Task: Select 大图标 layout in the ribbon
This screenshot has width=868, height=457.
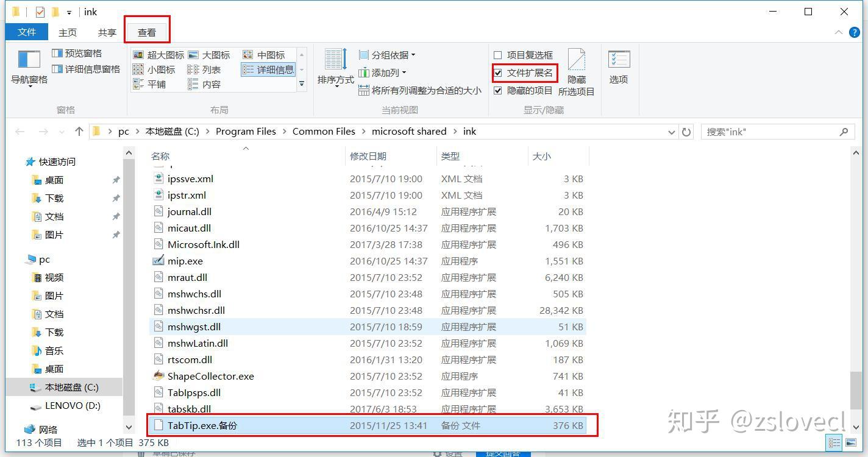Action: (x=210, y=54)
